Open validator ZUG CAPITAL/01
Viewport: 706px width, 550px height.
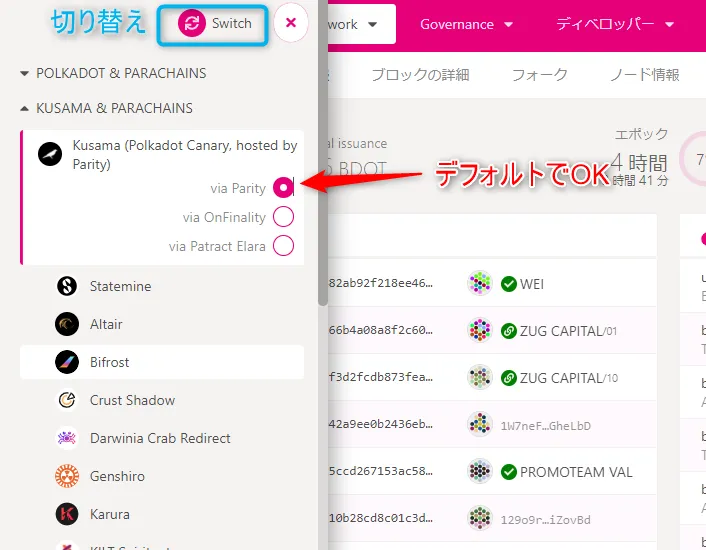tap(568, 331)
